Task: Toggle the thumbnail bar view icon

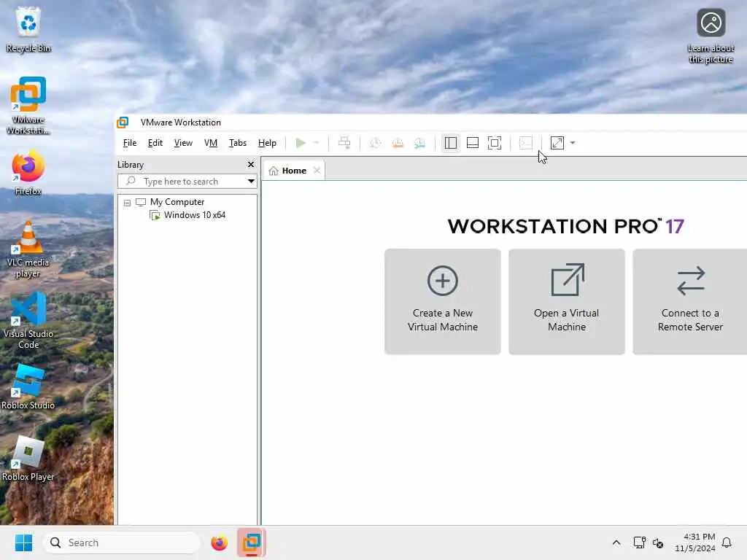Action: tap(473, 143)
